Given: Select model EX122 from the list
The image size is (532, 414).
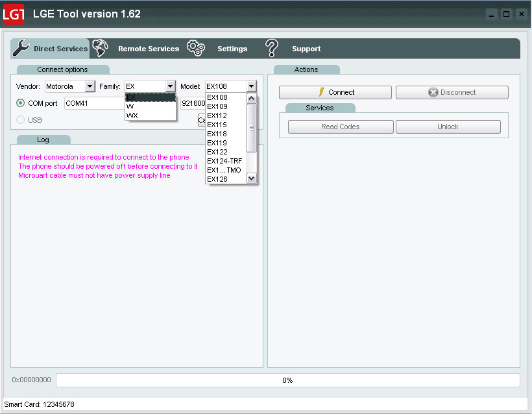Looking at the screenshot, I should [226, 152].
